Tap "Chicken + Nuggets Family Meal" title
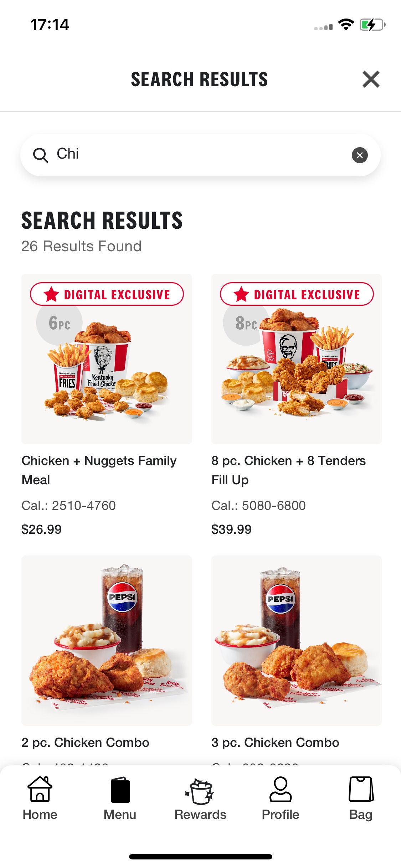The image size is (401, 868). coord(99,470)
